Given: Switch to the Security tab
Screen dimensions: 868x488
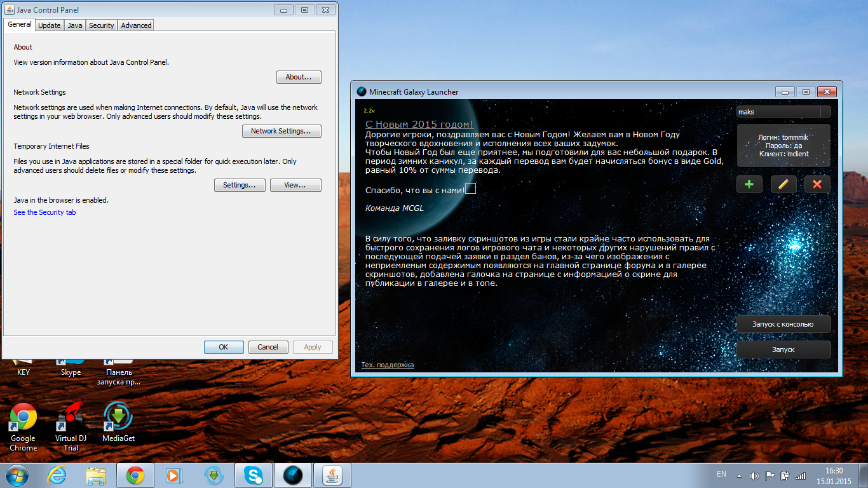Looking at the screenshot, I should [101, 25].
